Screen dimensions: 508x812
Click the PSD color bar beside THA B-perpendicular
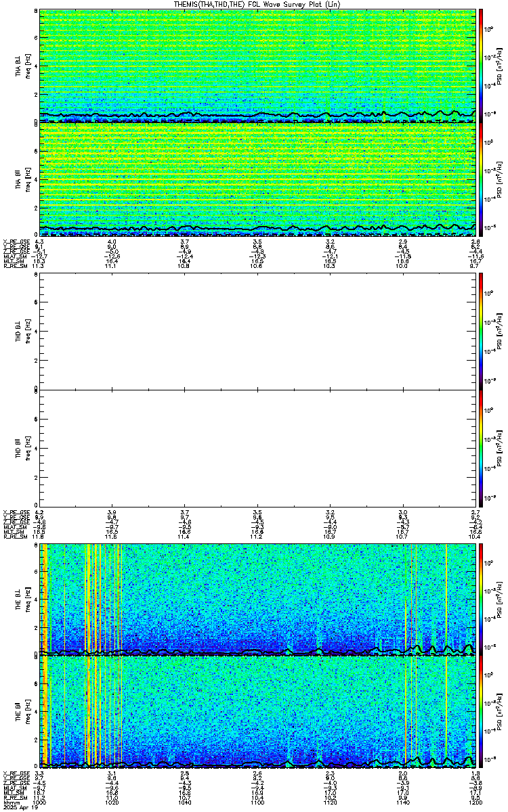coord(482,66)
